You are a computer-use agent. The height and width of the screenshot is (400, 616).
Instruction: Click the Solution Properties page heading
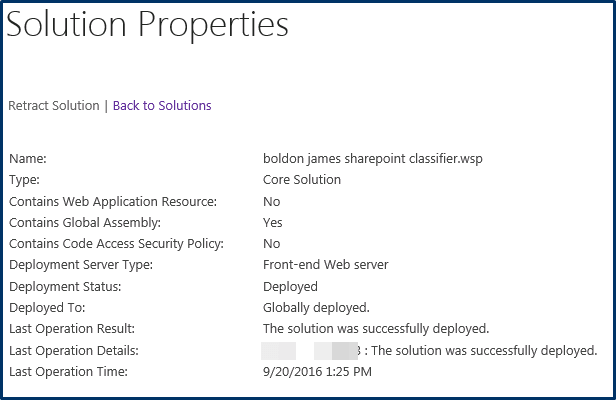[x=147, y=26]
